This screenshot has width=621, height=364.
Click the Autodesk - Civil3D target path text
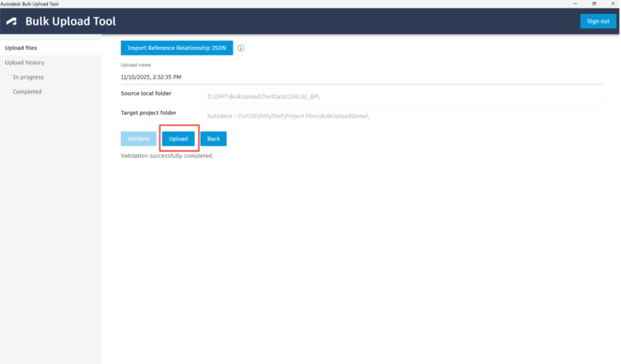pyautogui.click(x=288, y=115)
